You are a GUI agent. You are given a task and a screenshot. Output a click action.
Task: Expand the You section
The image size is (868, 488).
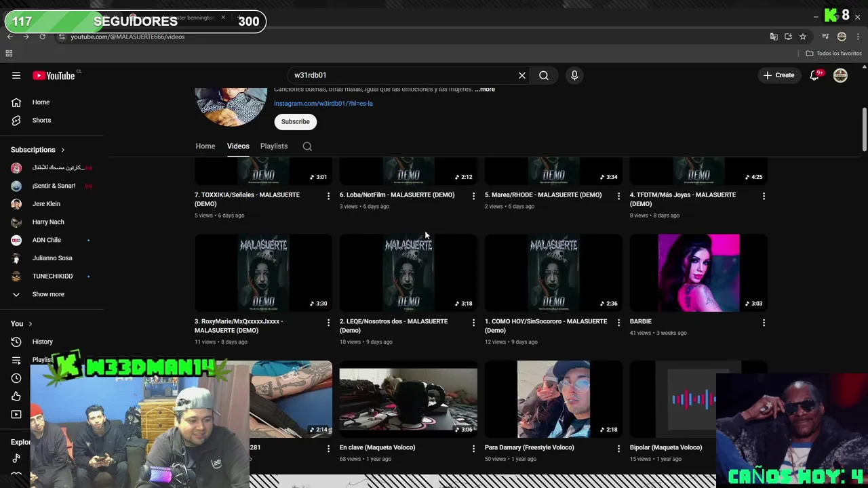[x=22, y=324]
